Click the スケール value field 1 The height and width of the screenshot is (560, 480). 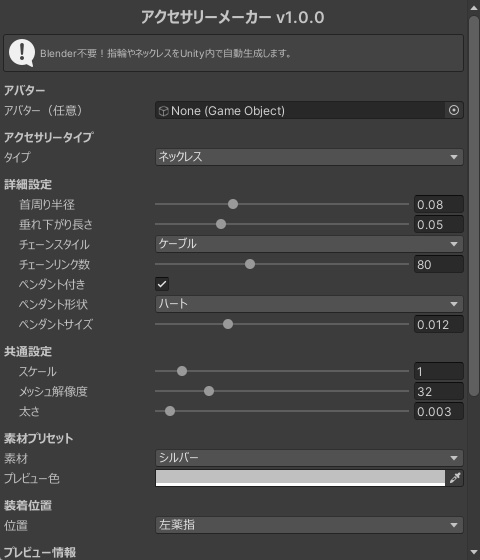439,371
